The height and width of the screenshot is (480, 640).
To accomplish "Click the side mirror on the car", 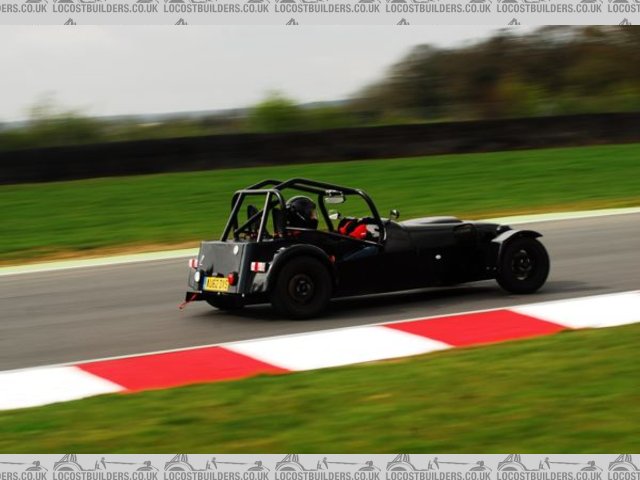I will coord(394,214).
